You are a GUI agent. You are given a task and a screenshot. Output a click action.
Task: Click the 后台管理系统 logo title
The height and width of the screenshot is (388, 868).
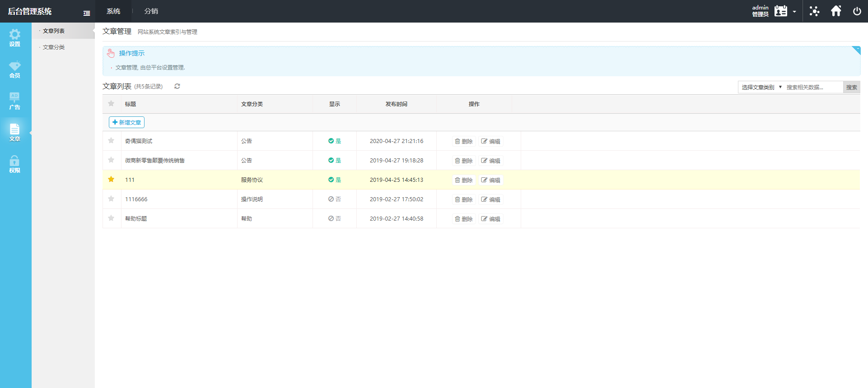[x=30, y=11]
